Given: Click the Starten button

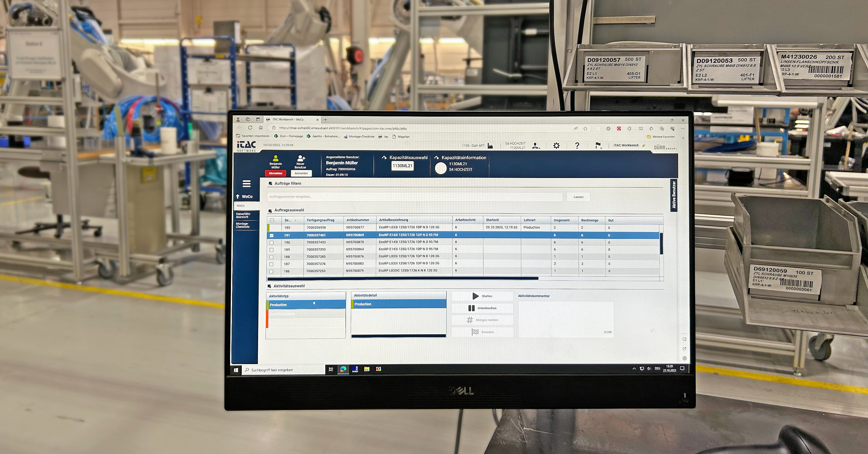Looking at the screenshot, I should pyautogui.click(x=482, y=296).
